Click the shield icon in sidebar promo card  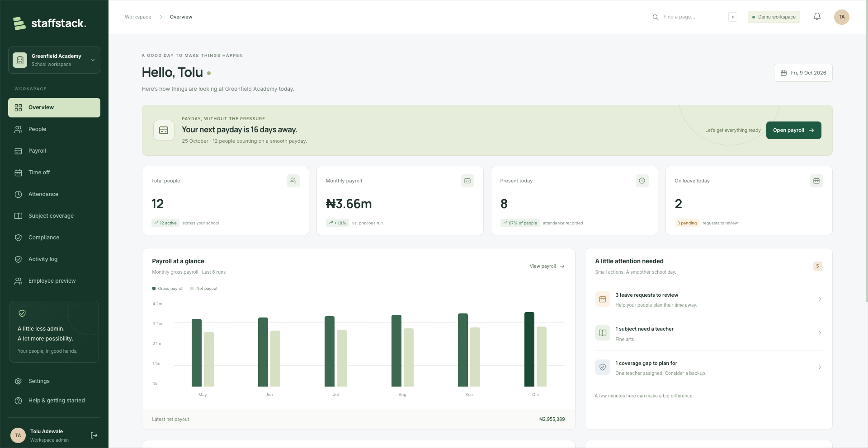pyautogui.click(x=22, y=313)
